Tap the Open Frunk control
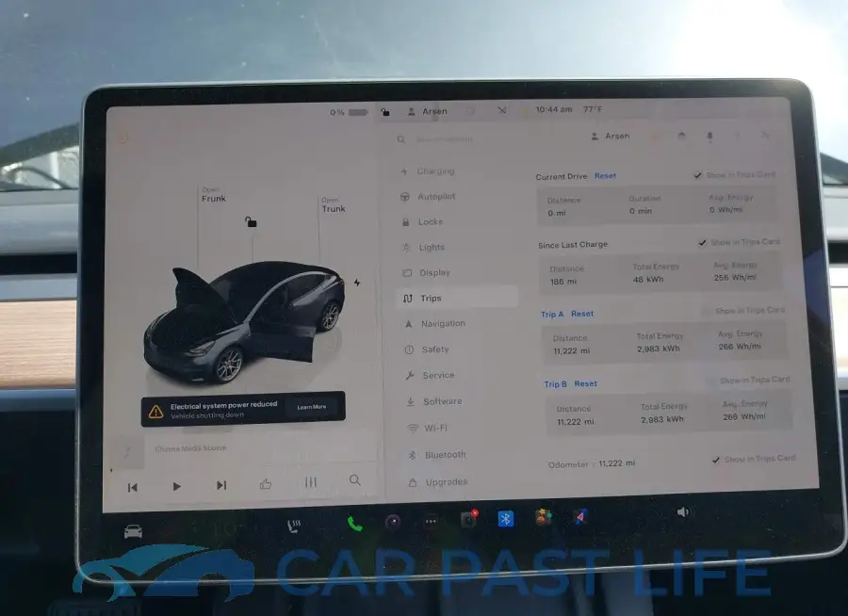Image resolution: width=848 pixels, height=616 pixels. pyautogui.click(x=214, y=195)
